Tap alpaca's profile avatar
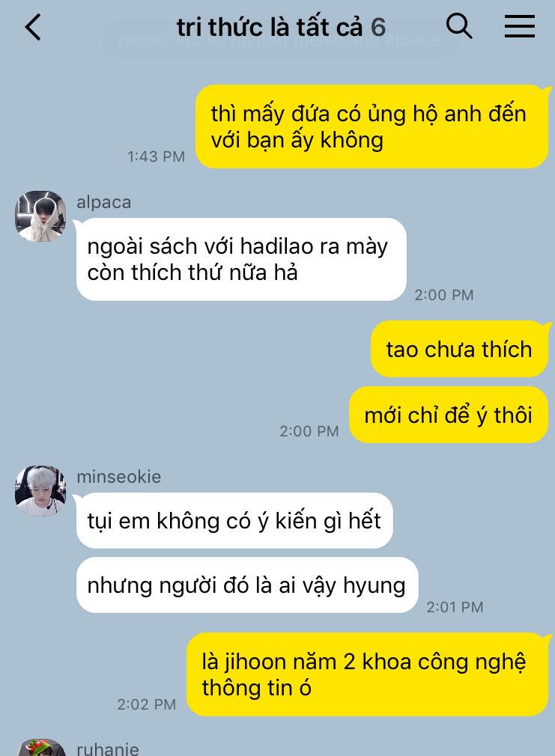555x756 pixels. 40,216
